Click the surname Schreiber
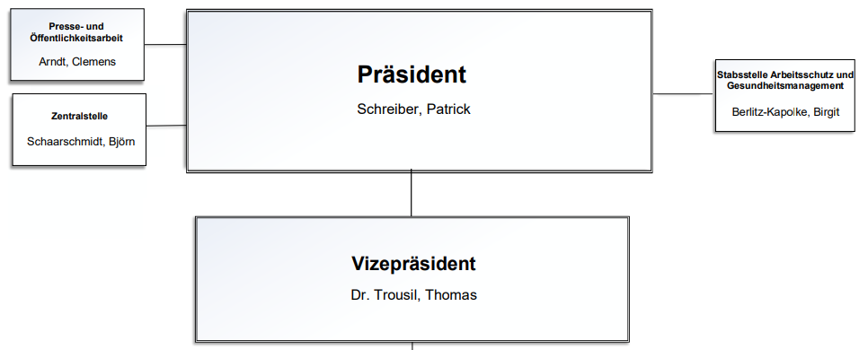 390,109
